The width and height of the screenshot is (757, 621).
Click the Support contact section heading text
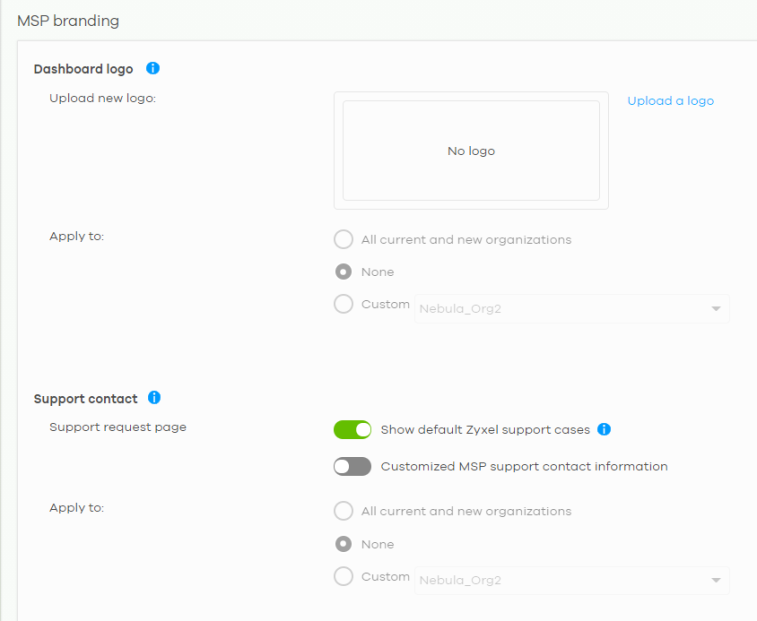[86, 399]
